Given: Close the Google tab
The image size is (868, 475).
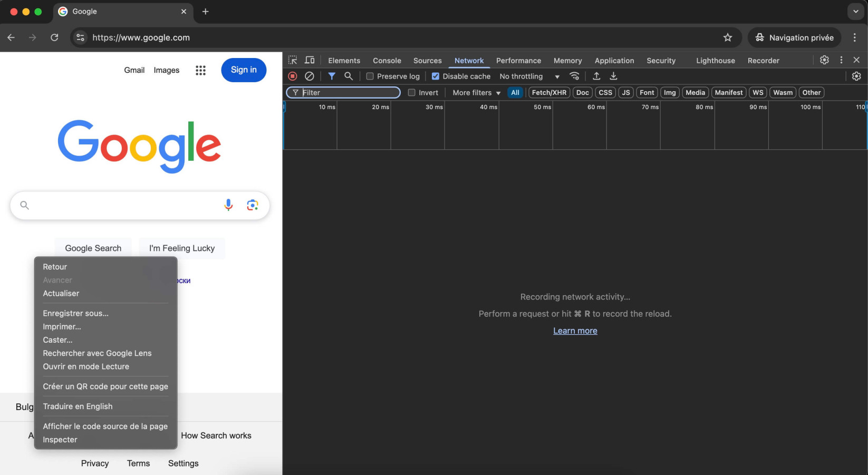Looking at the screenshot, I should coord(184,12).
